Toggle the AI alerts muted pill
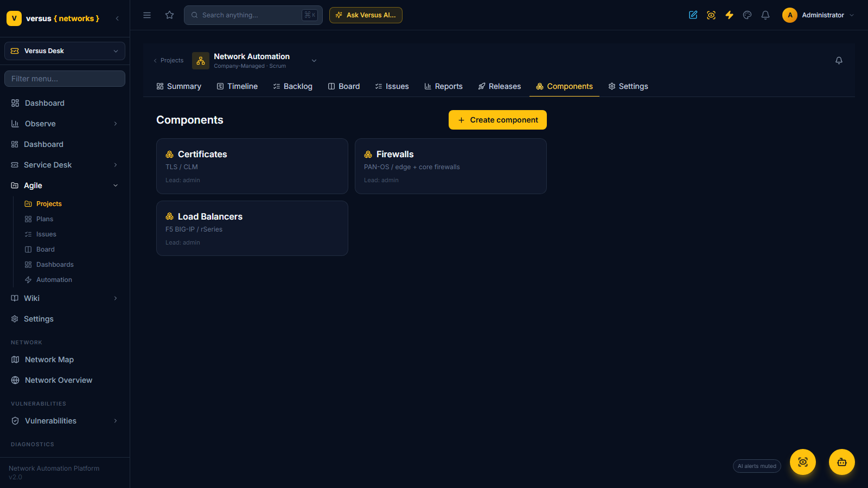The width and height of the screenshot is (868, 488). coord(757,466)
